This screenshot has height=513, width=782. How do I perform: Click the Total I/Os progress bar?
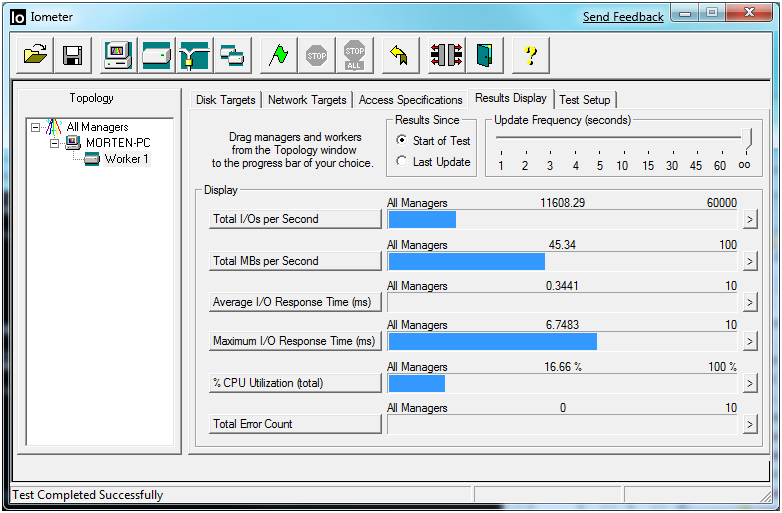562,219
